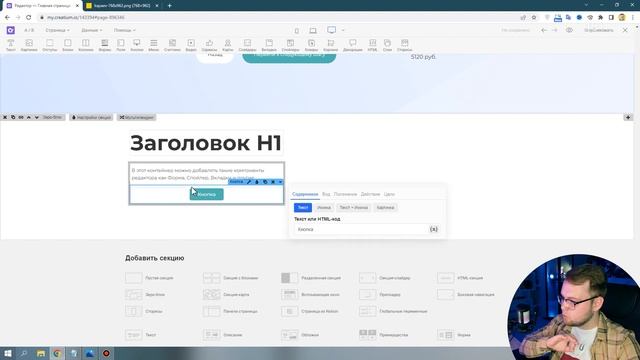Delete section with X on section bar
This screenshot has height=360, width=640.
(5, 117)
